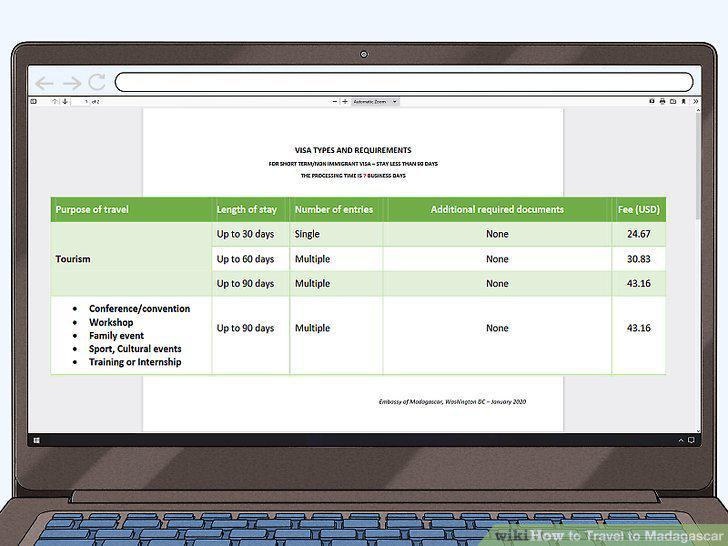Click the fee value 24.67
The height and width of the screenshot is (546, 728).
click(638, 234)
